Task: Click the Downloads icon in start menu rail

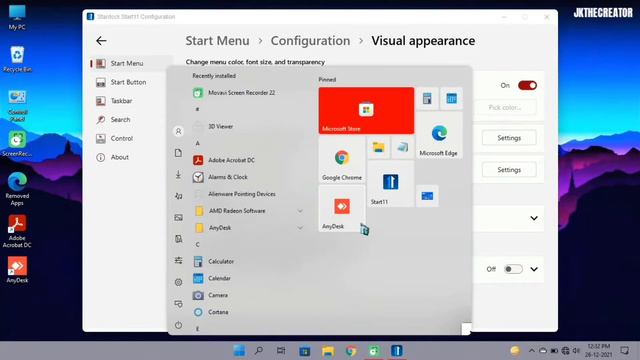Action: [178, 175]
